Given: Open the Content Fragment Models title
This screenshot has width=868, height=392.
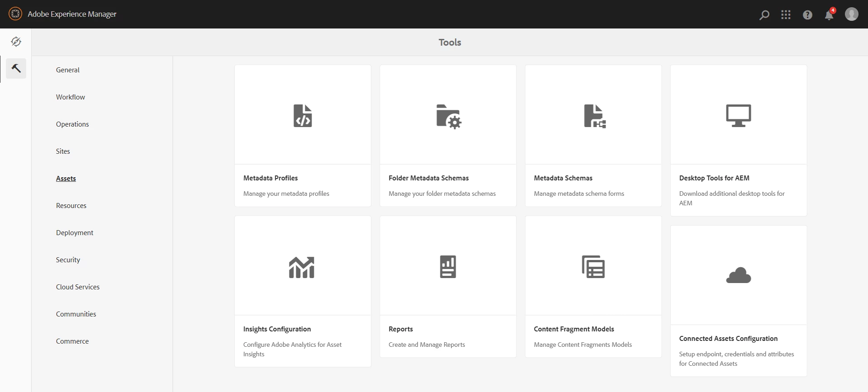Looking at the screenshot, I should point(574,329).
